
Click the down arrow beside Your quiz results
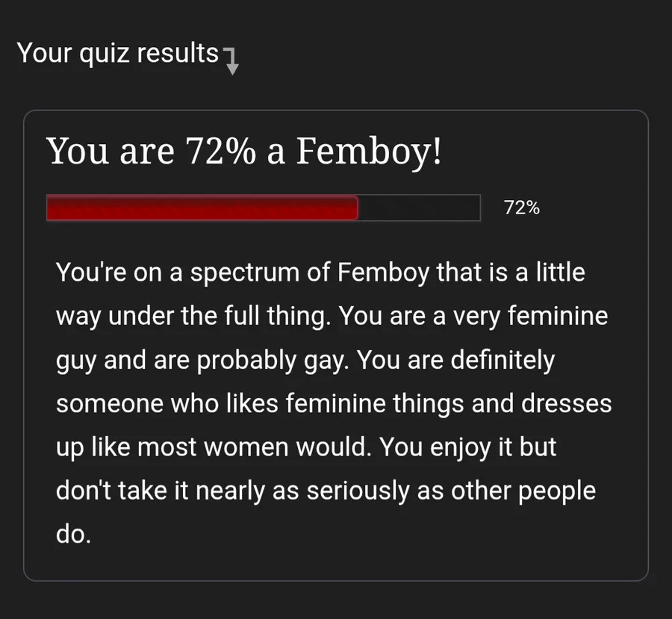click(231, 61)
